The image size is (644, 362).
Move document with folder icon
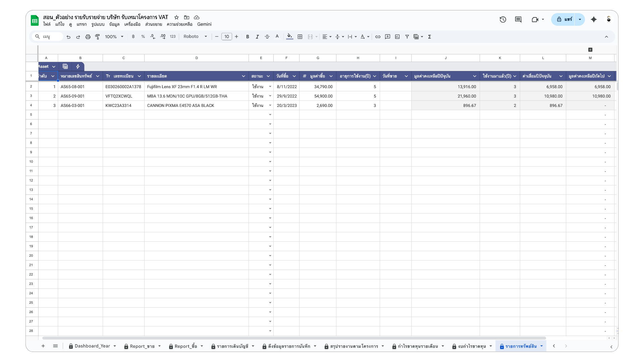tap(186, 17)
